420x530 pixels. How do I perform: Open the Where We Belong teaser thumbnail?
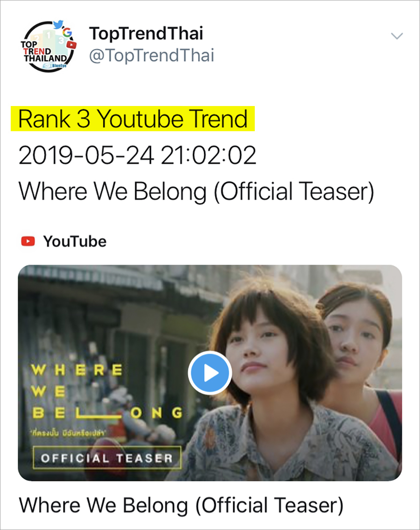(x=210, y=373)
